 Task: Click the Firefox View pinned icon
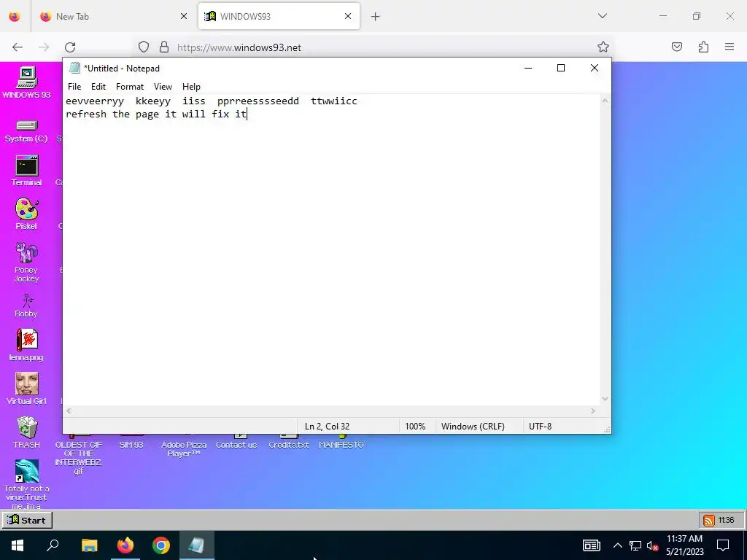pos(15,17)
